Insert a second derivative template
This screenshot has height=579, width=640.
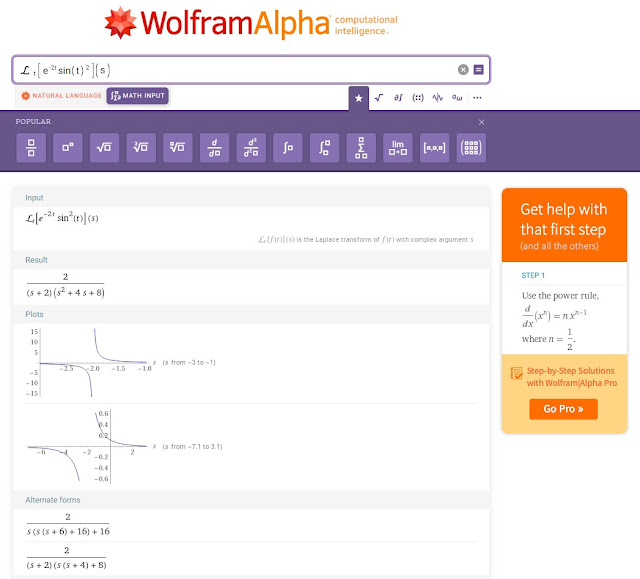251,148
